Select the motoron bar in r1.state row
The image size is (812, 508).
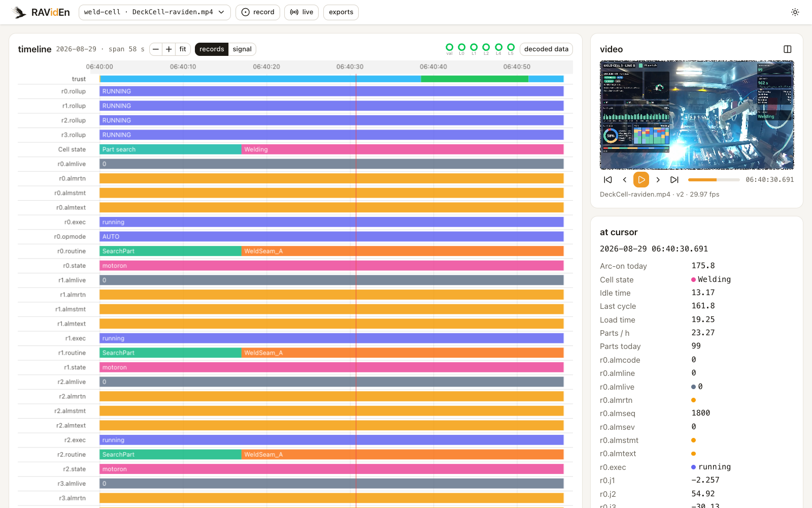[332, 367]
